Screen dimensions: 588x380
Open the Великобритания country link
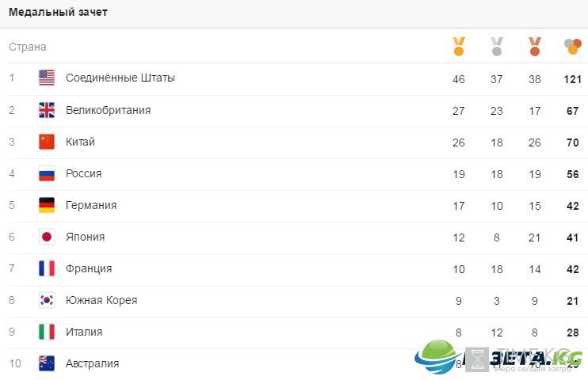tap(108, 110)
